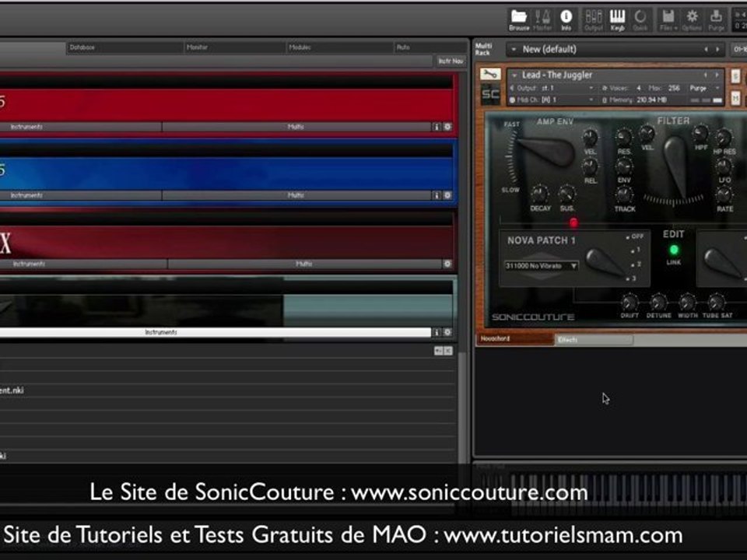
Task: Switch to the Database tab
Action: (x=124, y=47)
